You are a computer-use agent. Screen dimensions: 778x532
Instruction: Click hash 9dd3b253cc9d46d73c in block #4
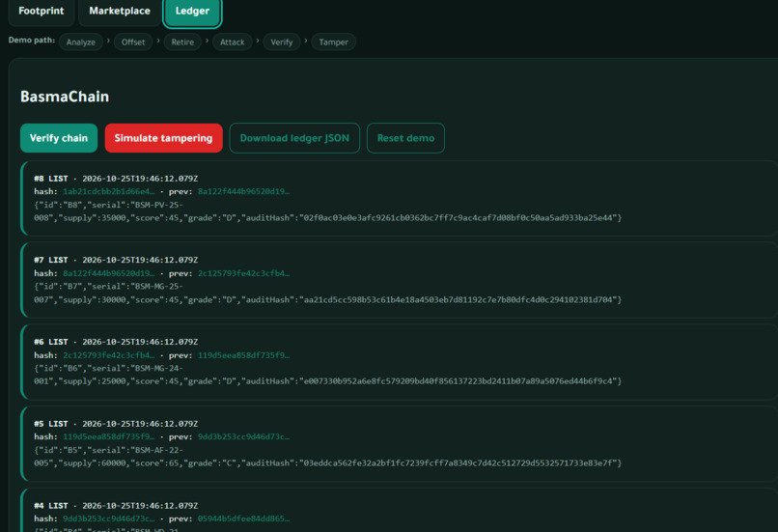click(109, 518)
